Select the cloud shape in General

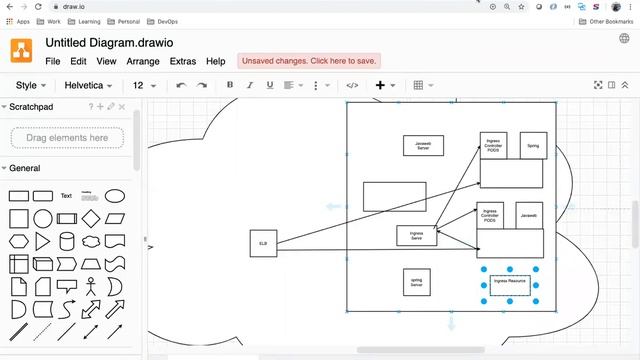point(91,242)
